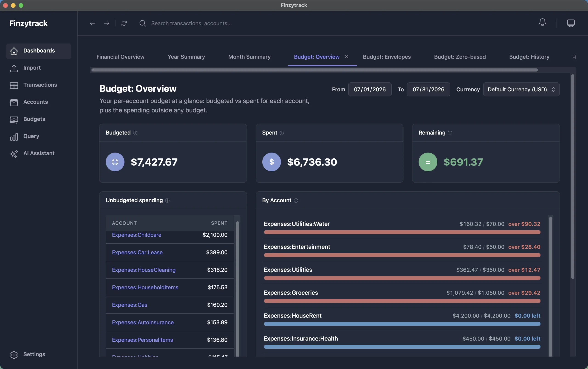The image size is (588, 369).
Task: Open the Transactions section in sidebar
Action: point(39,85)
